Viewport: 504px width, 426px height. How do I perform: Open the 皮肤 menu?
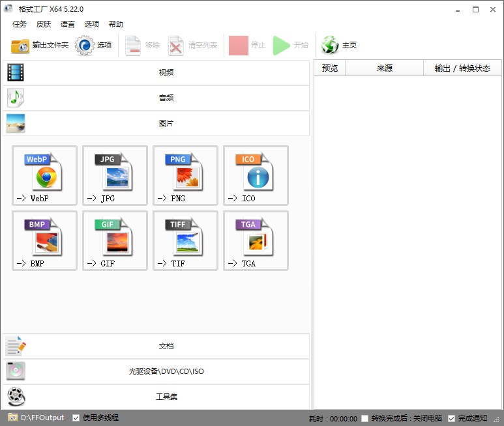point(44,24)
